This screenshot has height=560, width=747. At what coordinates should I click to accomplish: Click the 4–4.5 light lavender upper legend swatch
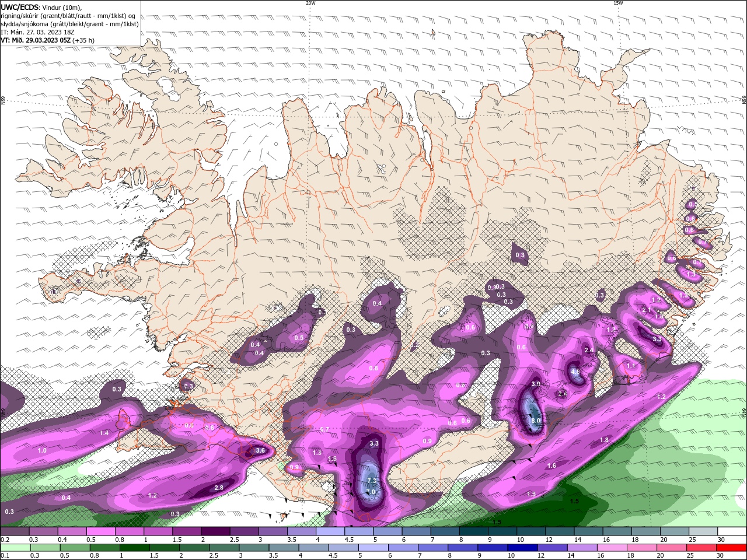pyautogui.click(x=330, y=531)
